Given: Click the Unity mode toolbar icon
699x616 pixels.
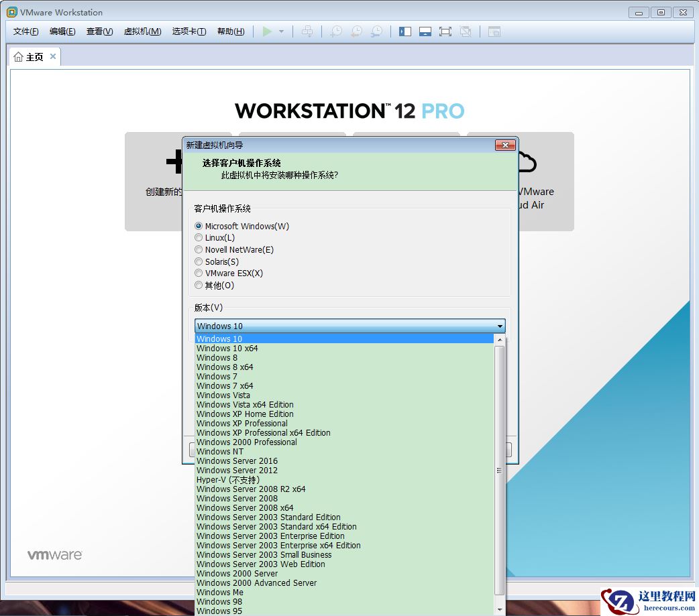Looking at the screenshot, I should pos(466,31).
